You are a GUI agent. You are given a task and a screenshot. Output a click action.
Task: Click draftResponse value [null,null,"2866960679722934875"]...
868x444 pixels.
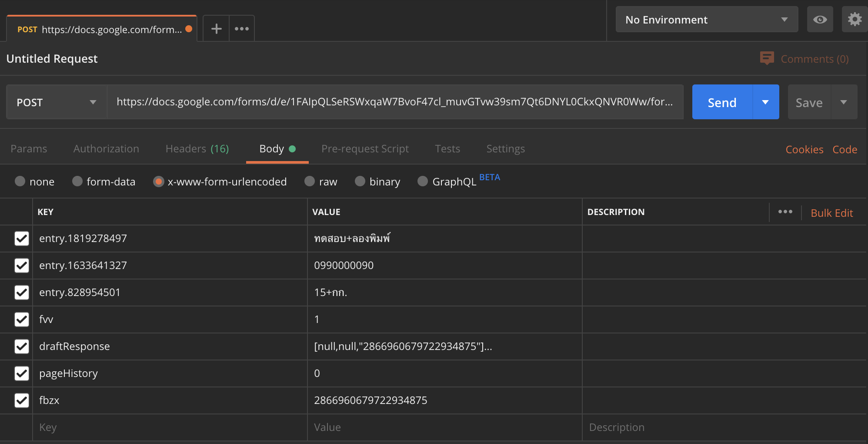(444, 346)
